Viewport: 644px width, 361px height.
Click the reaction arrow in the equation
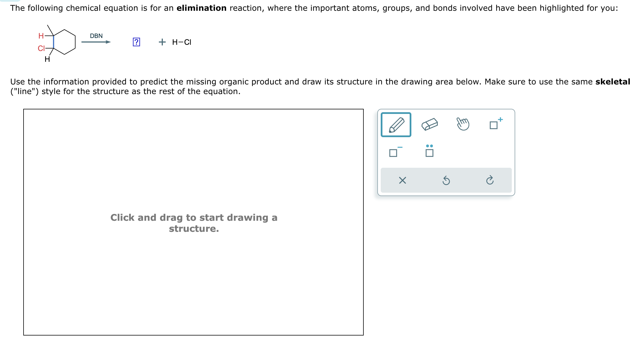95,42
